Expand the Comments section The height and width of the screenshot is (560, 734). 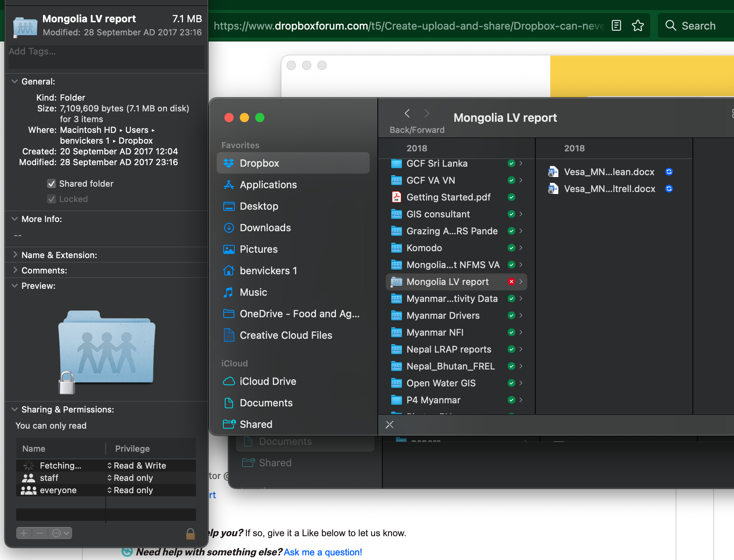(x=15, y=270)
